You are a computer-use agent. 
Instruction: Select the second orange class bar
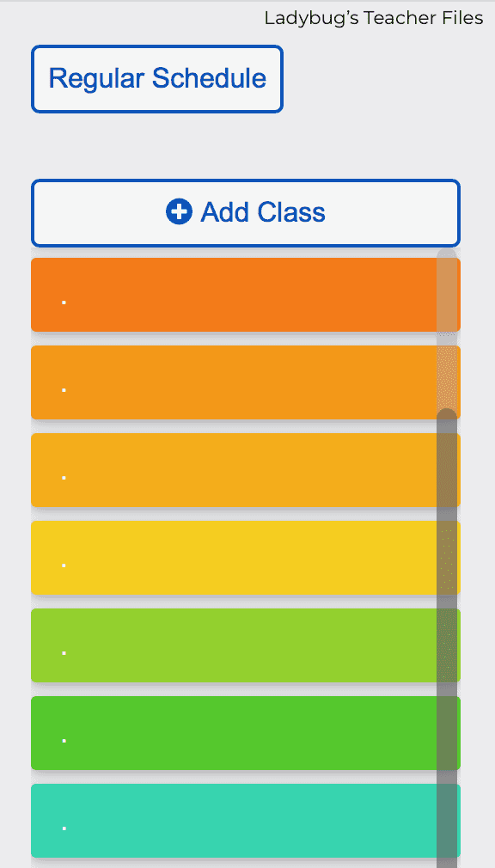(245, 382)
